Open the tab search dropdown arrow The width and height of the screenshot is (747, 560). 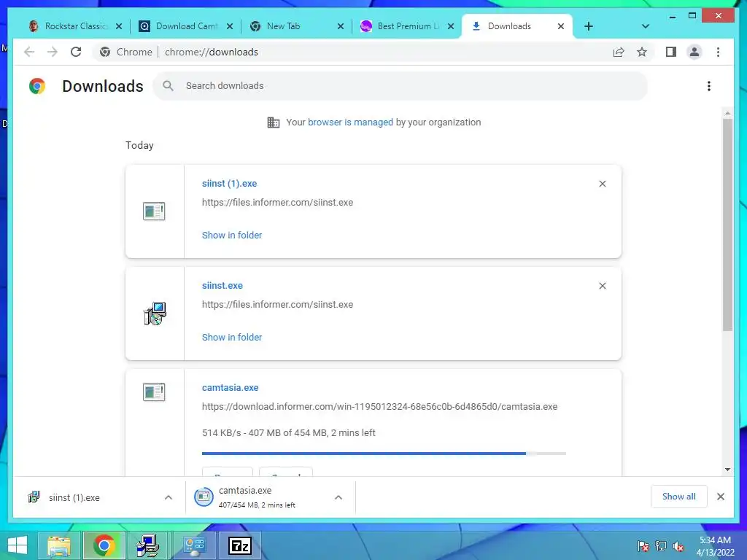click(646, 26)
